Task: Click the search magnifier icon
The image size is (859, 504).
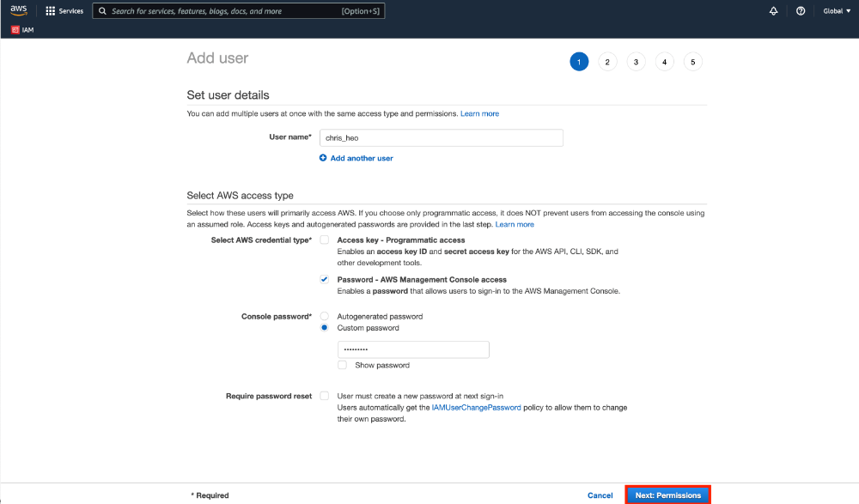Action: tap(102, 11)
